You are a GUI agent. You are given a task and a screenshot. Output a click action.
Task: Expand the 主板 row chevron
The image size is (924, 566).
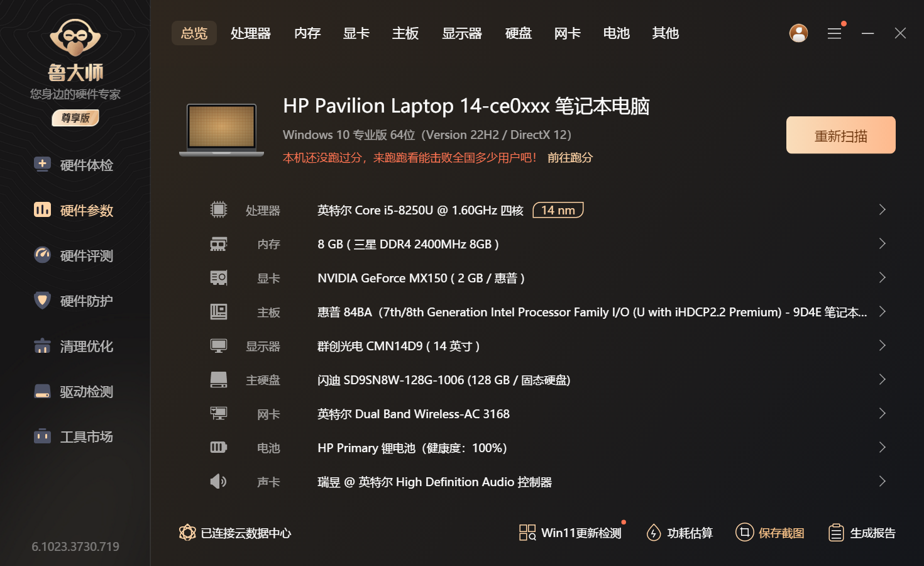click(x=883, y=311)
